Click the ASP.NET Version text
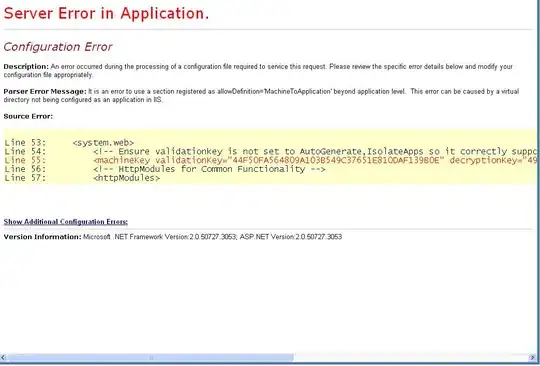Image resolution: width=540 pixels, height=366 pixels. point(291,237)
